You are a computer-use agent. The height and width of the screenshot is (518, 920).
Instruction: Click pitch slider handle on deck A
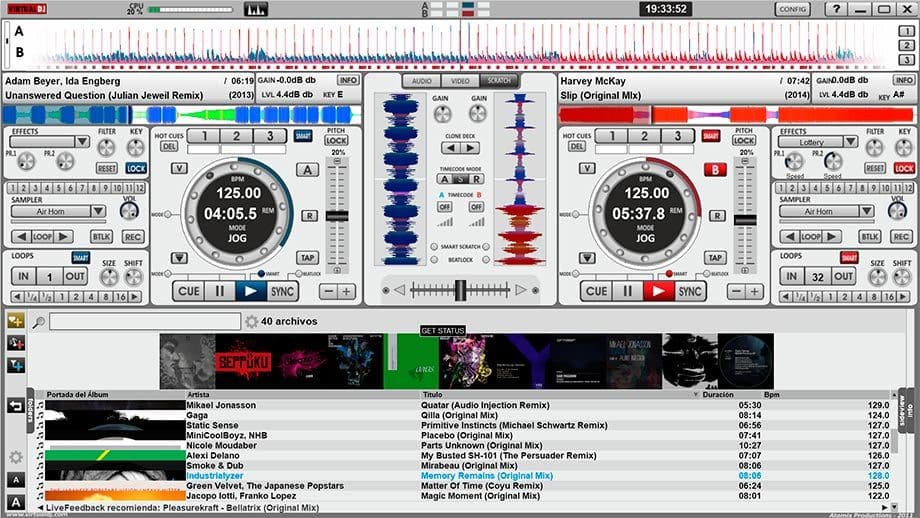(x=337, y=216)
